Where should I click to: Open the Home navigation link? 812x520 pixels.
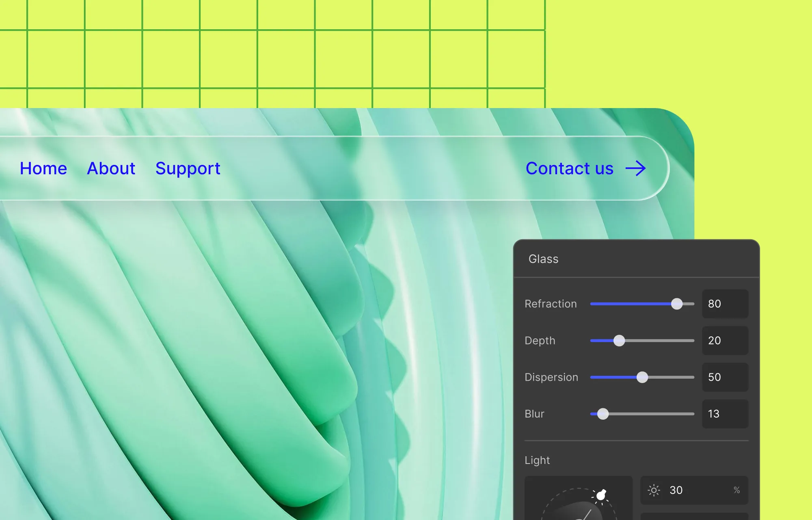pyautogui.click(x=43, y=168)
